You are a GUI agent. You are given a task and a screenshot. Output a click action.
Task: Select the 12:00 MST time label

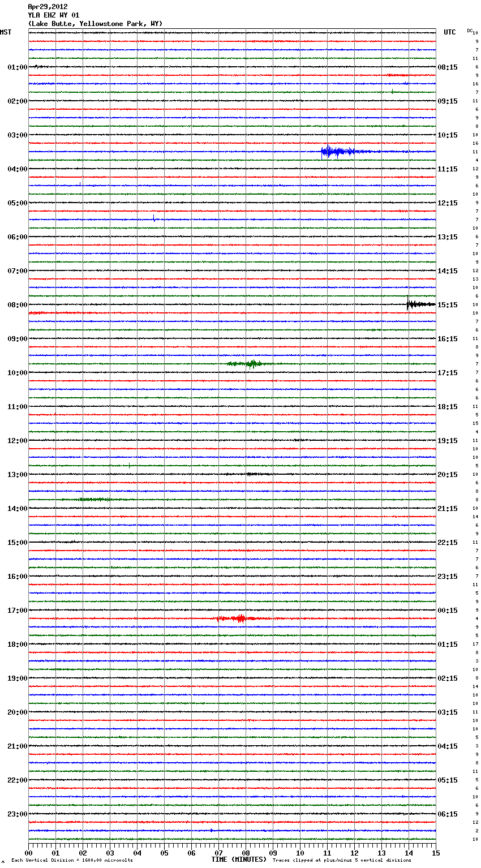pos(17,440)
